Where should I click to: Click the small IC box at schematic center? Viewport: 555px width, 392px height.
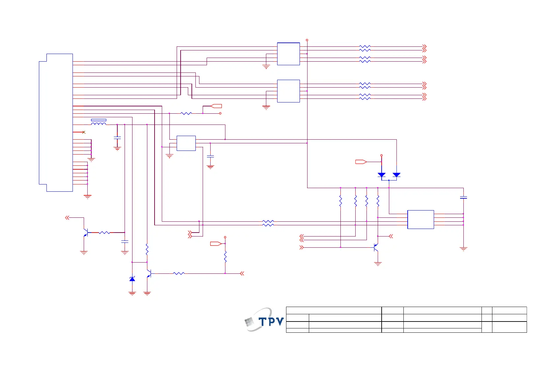[x=186, y=143]
